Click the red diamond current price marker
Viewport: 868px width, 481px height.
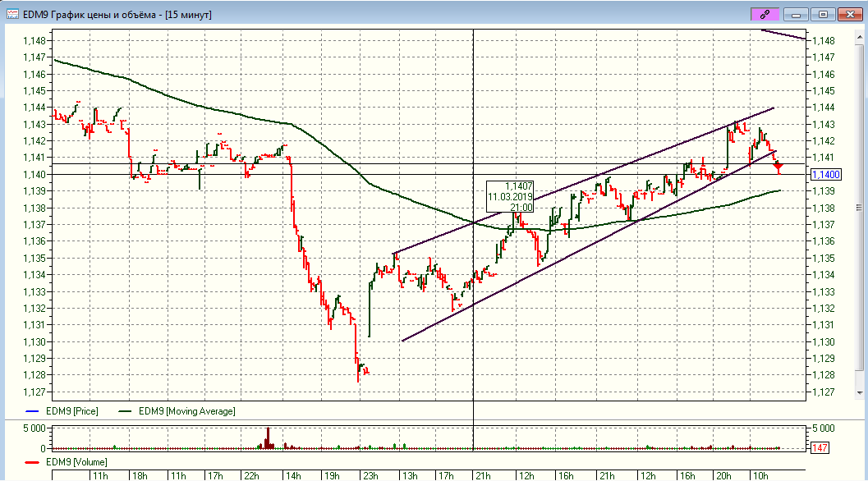[778, 167]
